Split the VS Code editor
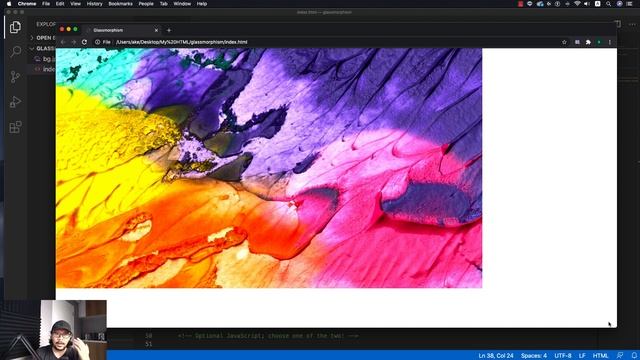Viewport: 640px width, 360px height. coord(619,24)
